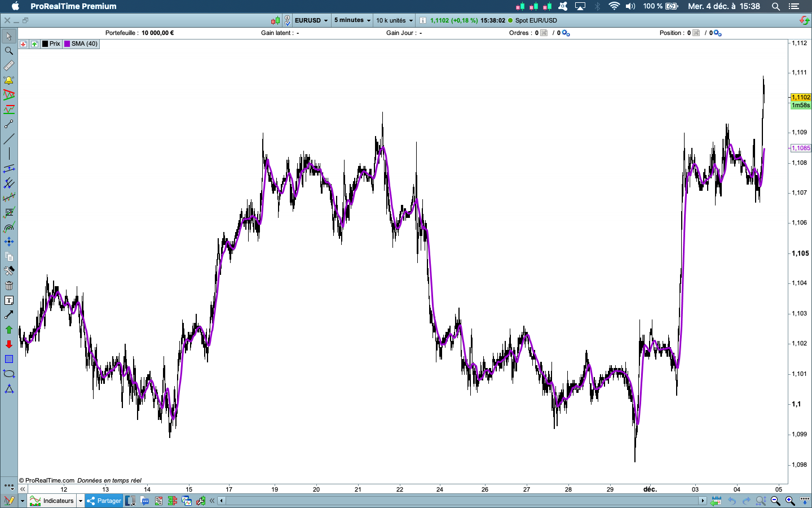Open the macOS Spotlight search icon

pyautogui.click(x=776, y=6)
